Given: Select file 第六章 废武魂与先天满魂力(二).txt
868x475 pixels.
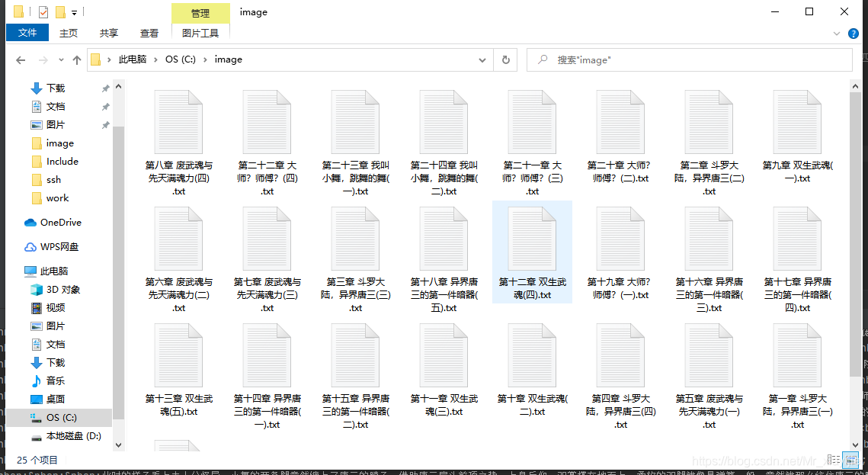Looking at the screenshot, I should pos(179,259).
